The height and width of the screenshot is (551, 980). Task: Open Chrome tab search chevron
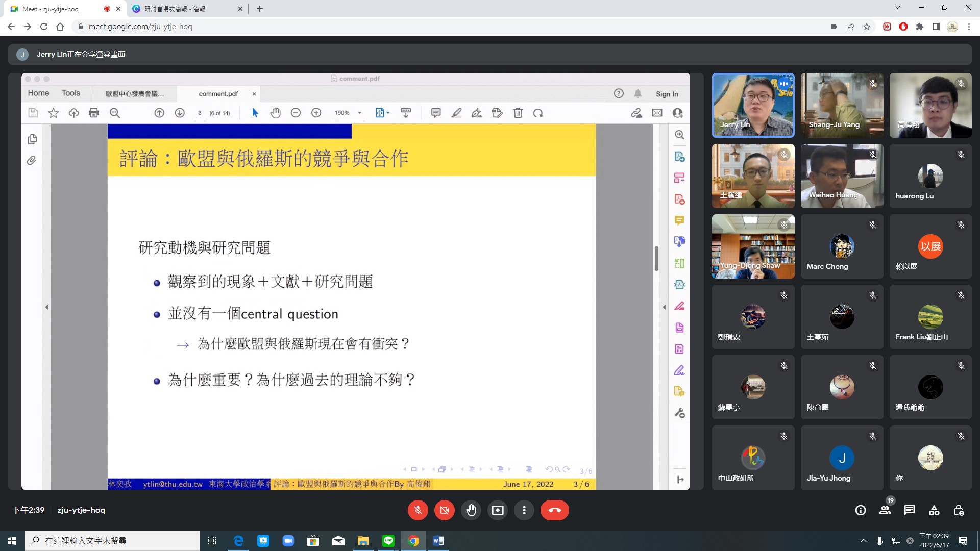coord(897,8)
